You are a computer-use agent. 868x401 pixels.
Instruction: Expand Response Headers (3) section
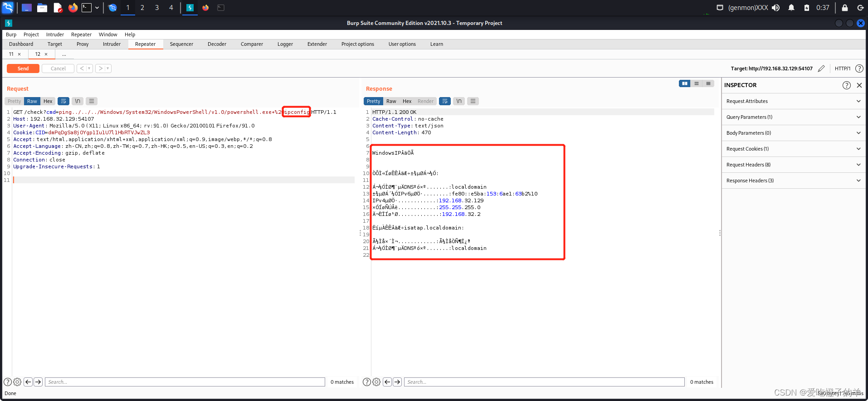tap(794, 181)
